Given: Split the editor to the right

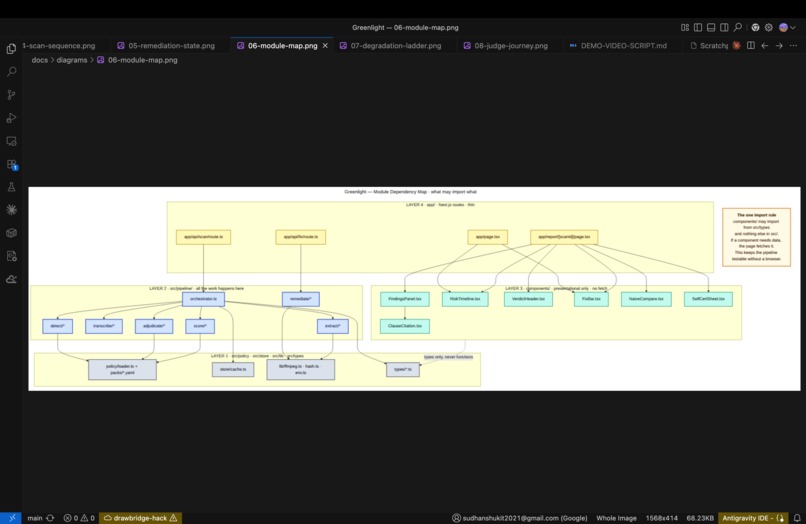Looking at the screenshot, I should (x=750, y=46).
